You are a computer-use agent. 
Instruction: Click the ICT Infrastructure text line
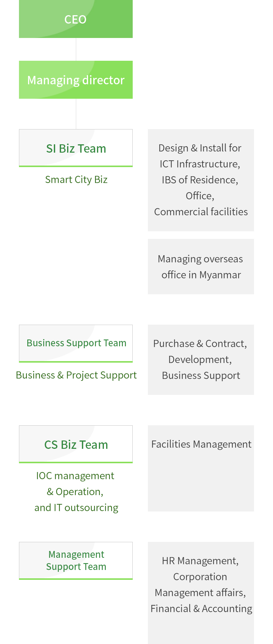coord(200,164)
